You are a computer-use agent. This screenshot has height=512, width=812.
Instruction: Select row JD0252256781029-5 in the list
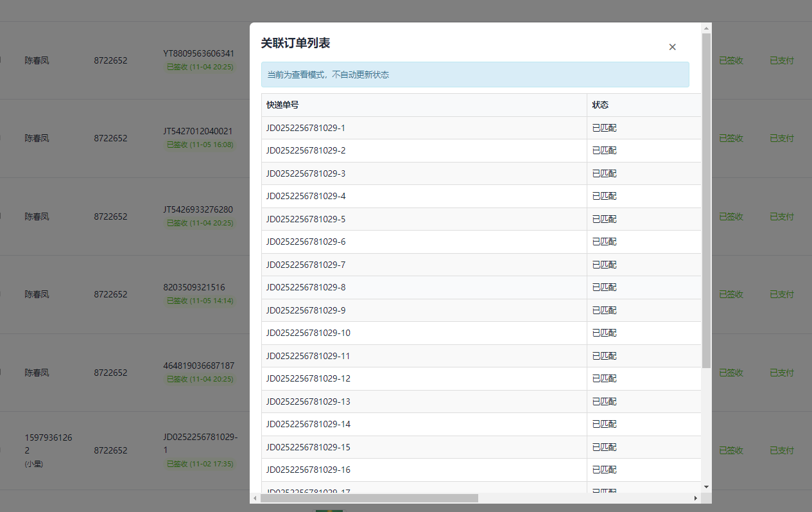[x=306, y=219]
